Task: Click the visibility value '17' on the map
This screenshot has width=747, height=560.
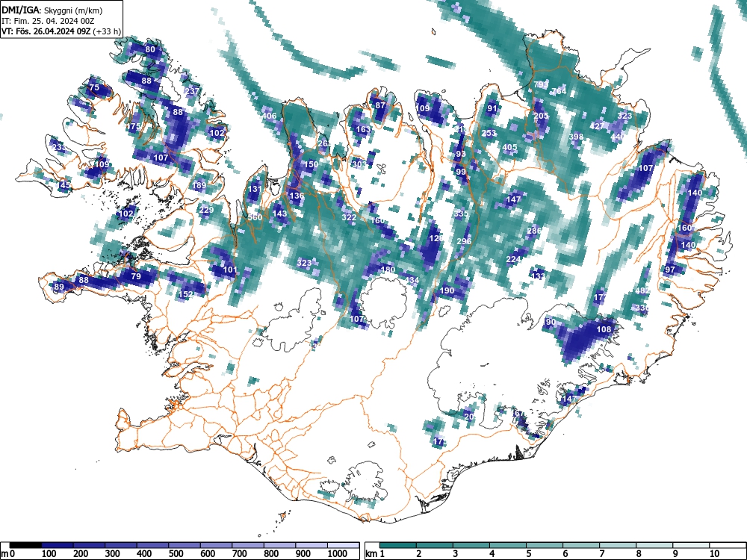Action: [438, 441]
